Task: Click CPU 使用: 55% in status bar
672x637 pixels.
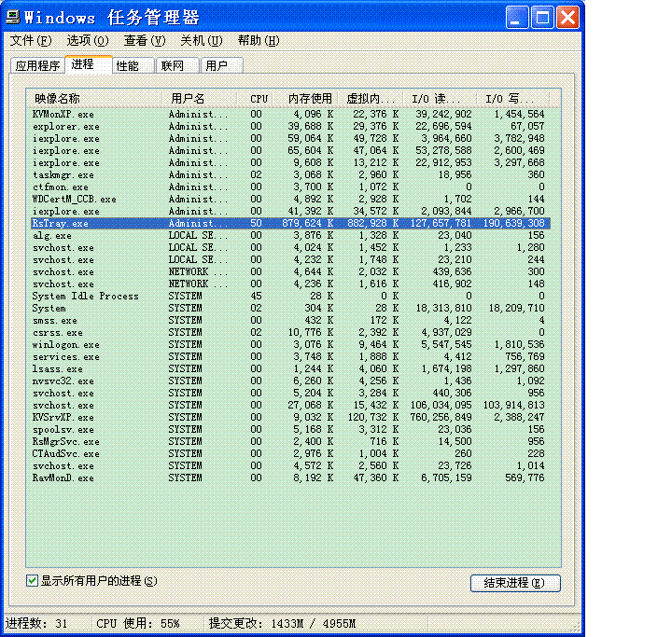Action: coord(138,623)
